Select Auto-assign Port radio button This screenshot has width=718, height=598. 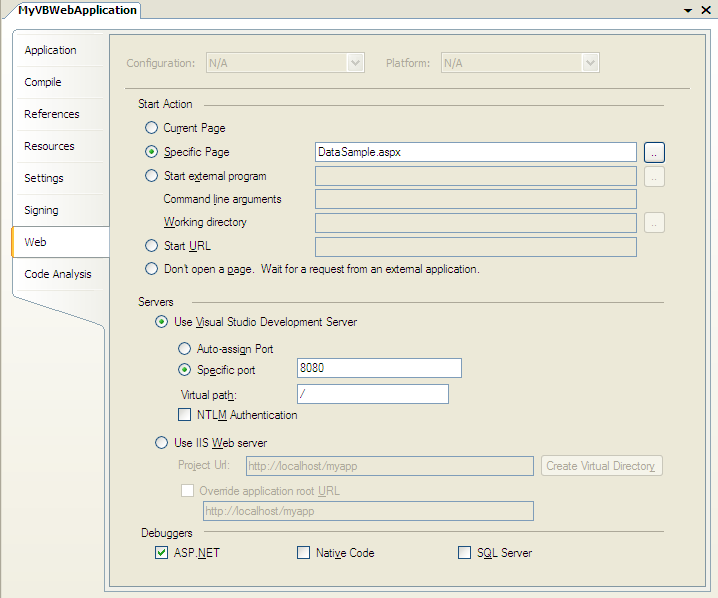point(184,349)
